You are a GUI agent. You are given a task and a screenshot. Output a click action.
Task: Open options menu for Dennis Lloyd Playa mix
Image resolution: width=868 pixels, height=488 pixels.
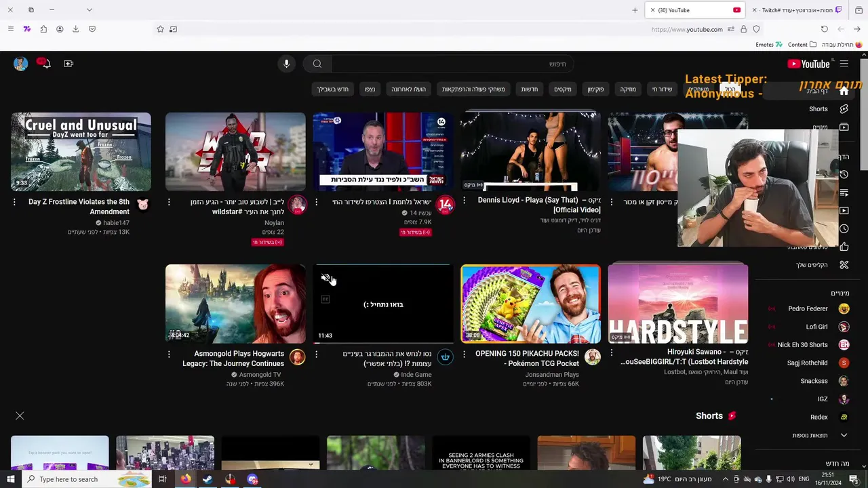(464, 201)
